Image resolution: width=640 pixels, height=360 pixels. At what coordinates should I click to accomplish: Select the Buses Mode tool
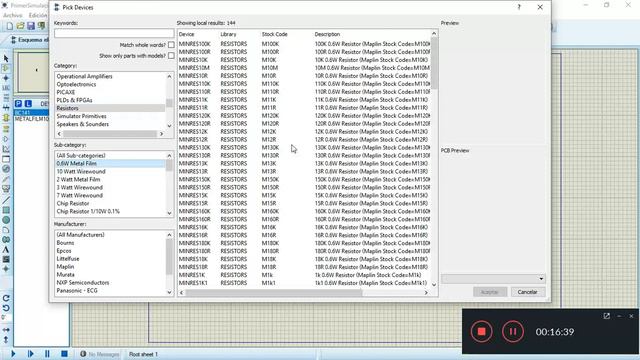click(6, 108)
